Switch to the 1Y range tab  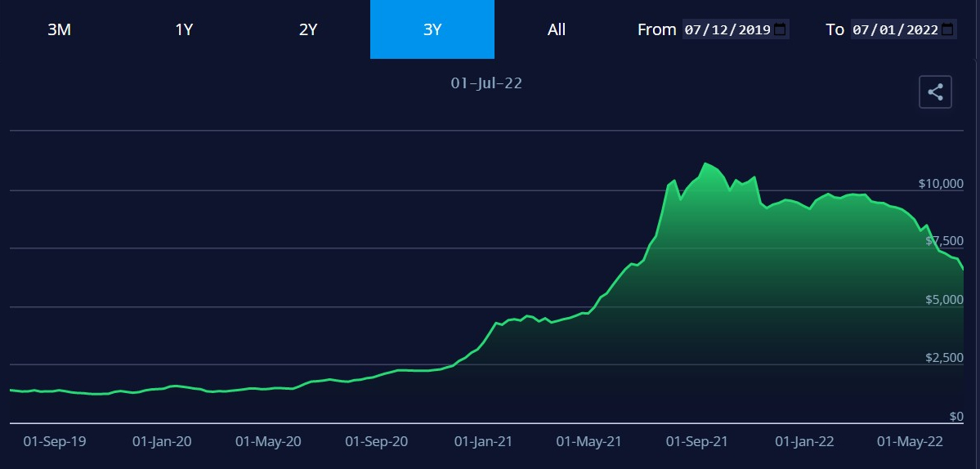click(x=183, y=29)
